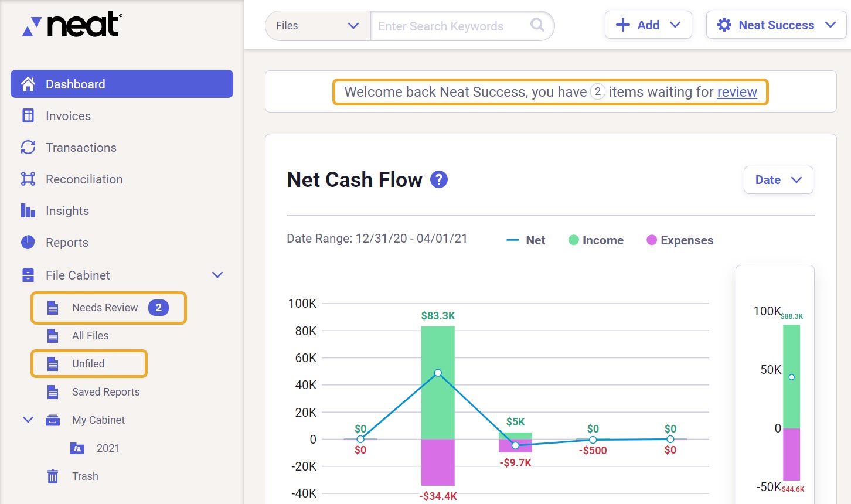Open the Neat Success account chevron
Screen dimensions: 851x504
tap(830, 25)
